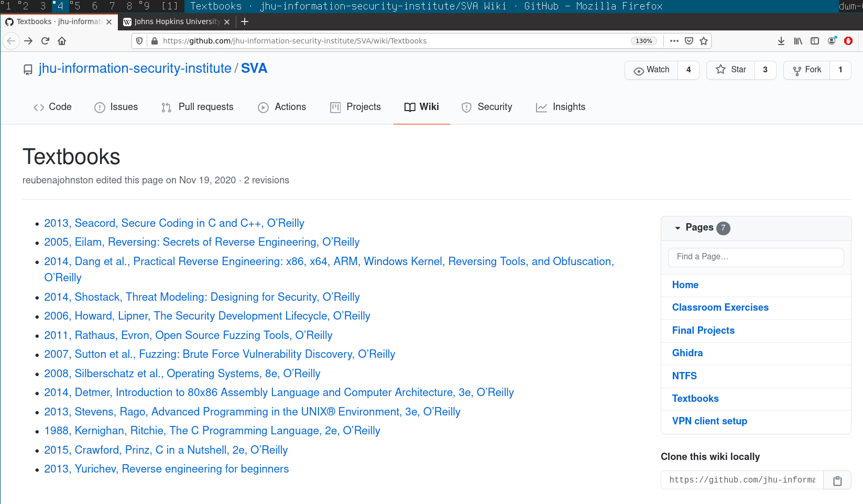This screenshot has width=863, height=504.
Task: Click the Find a Page search field
Action: tap(756, 257)
